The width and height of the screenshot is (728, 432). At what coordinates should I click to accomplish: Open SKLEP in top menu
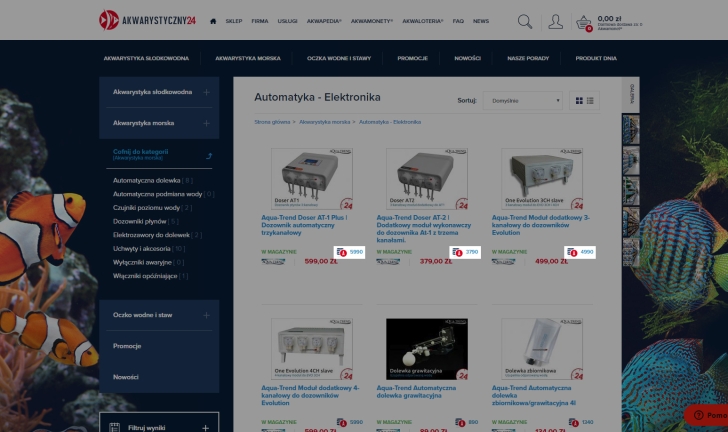pos(234,21)
